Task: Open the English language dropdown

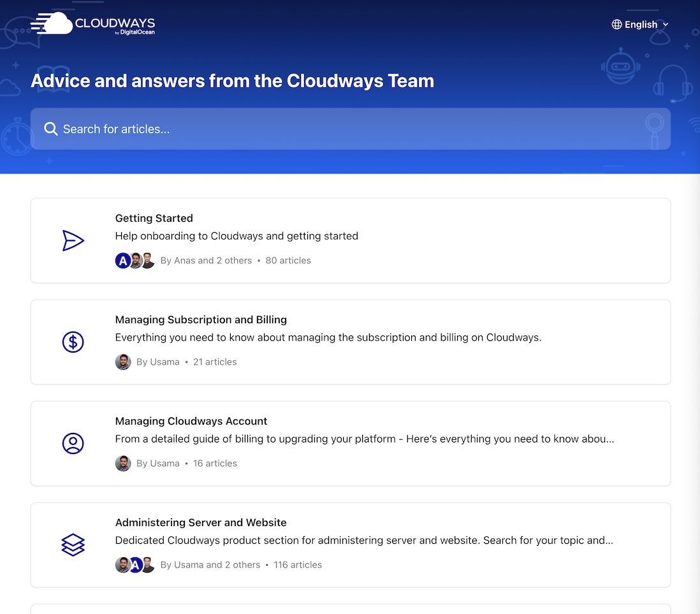Action: pos(639,25)
